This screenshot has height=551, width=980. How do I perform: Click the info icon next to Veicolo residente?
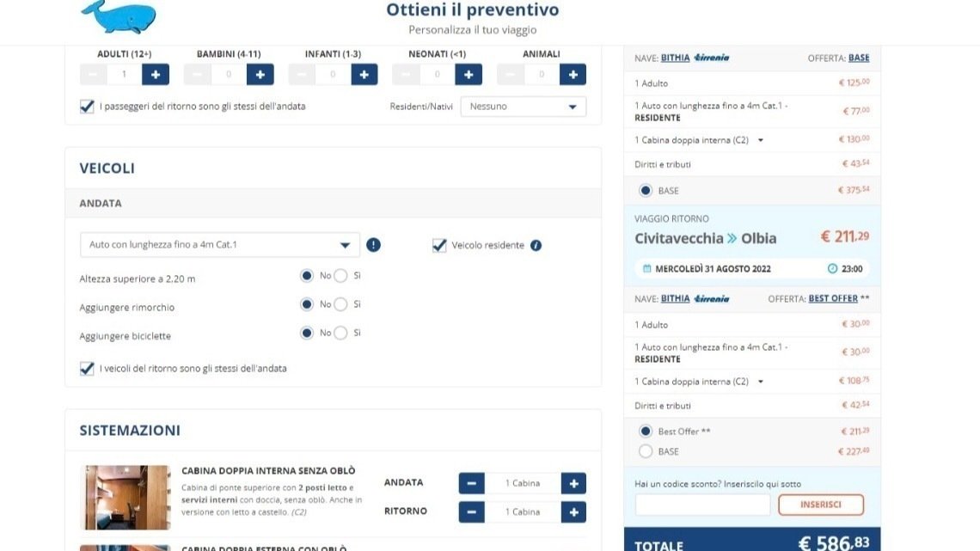coord(536,244)
